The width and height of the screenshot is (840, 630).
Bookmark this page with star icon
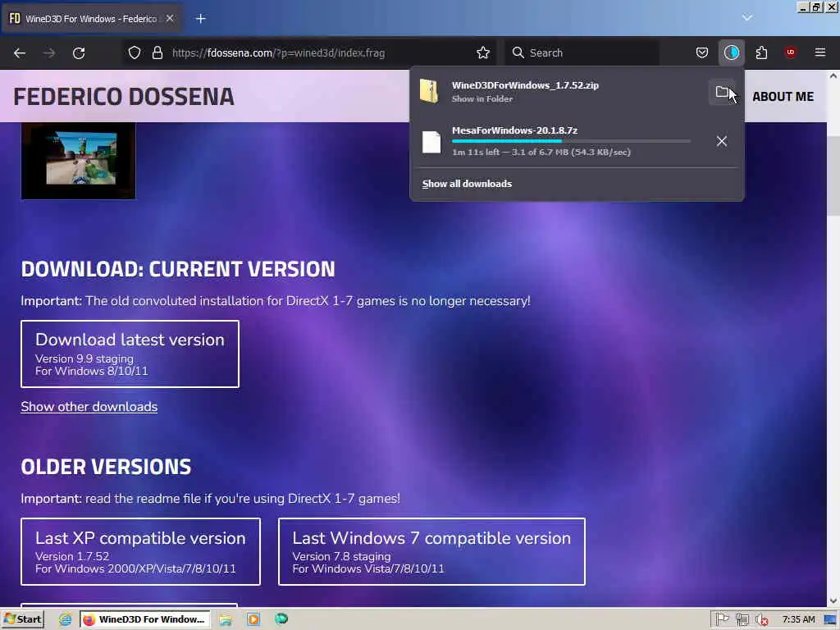pos(482,52)
